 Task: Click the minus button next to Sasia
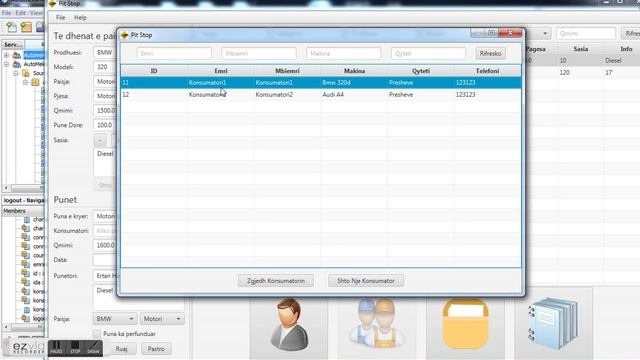100,140
